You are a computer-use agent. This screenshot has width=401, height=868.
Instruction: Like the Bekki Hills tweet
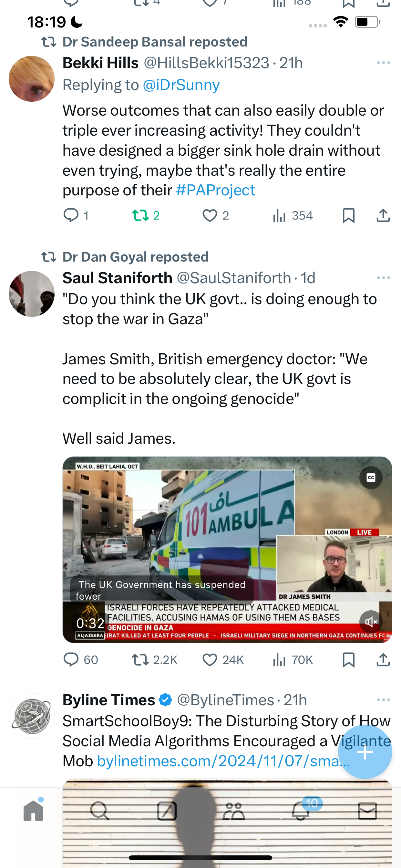click(x=215, y=215)
